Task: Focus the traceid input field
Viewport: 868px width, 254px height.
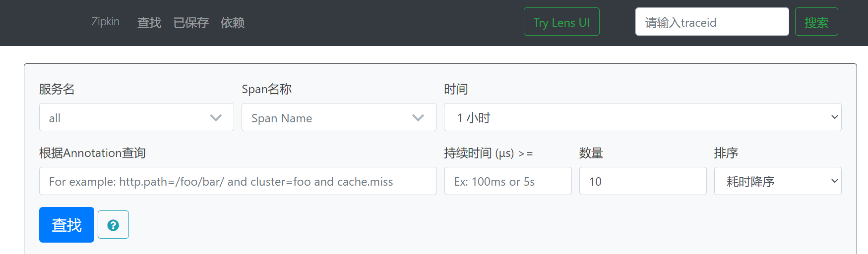Action: pyautogui.click(x=712, y=22)
